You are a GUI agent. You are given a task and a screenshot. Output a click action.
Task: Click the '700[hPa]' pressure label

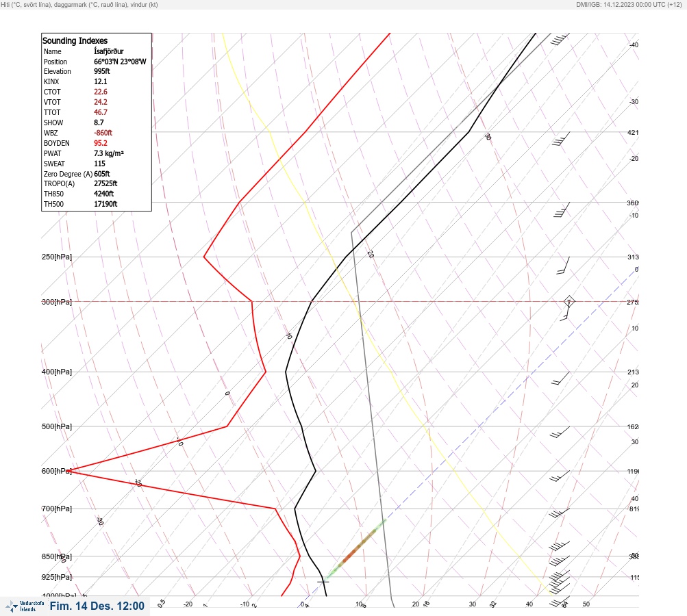[57, 509]
